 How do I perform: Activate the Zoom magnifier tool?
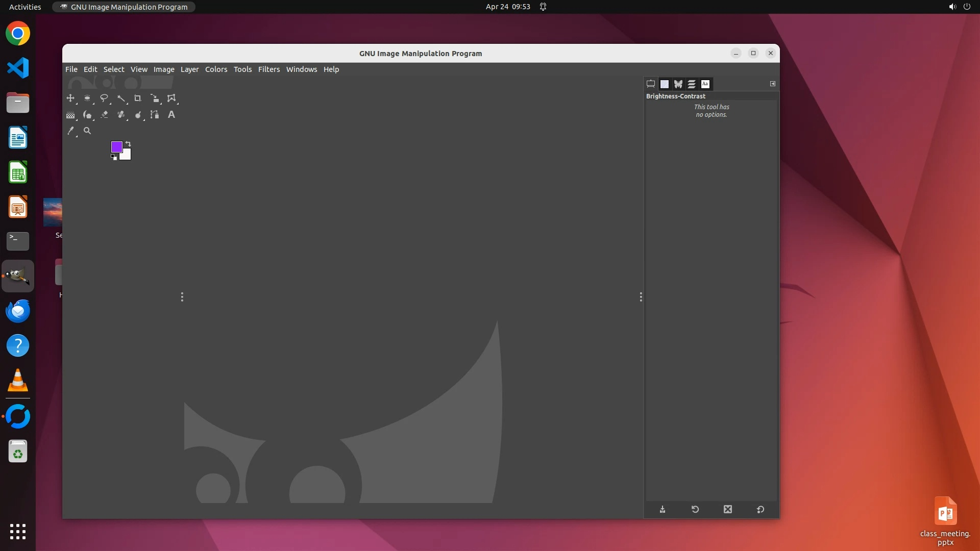click(x=87, y=131)
